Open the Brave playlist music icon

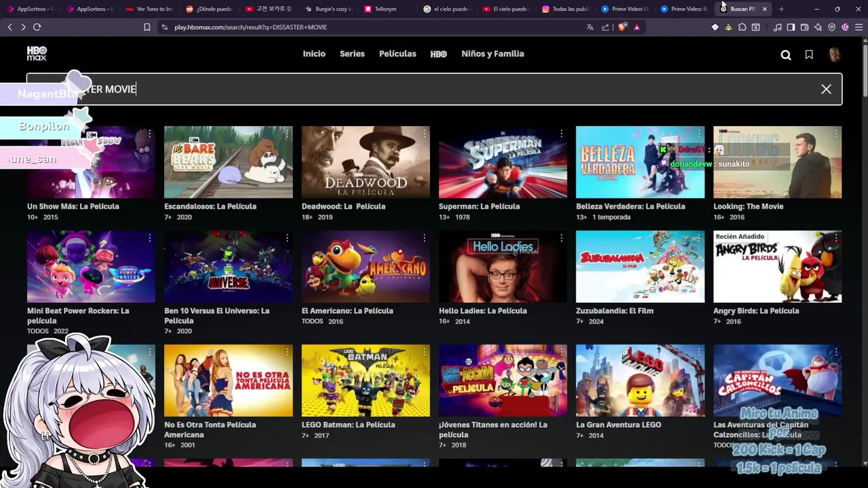pos(777,27)
